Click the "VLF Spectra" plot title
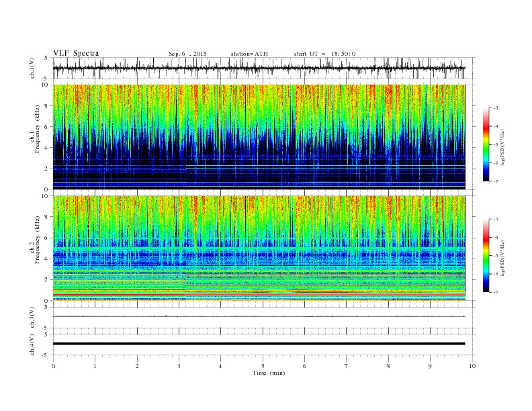The image size is (532, 411). [76, 53]
